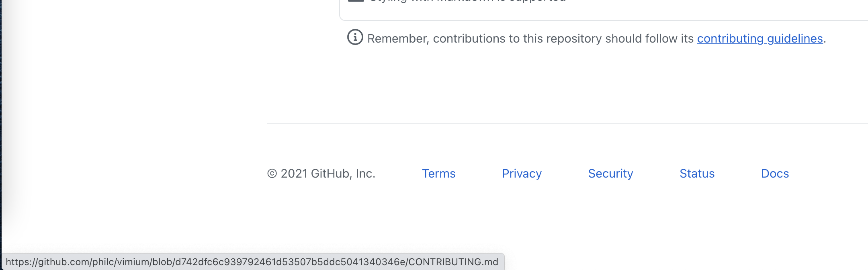The image size is (868, 270).
Task: Check GitHub Status via the footer link
Action: point(697,174)
